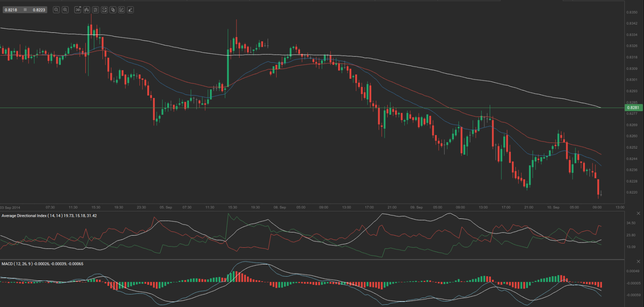Open the indicator settings sliders icon
Image resolution: width=644 pixels, height=307 pixels.
[95, 10]
